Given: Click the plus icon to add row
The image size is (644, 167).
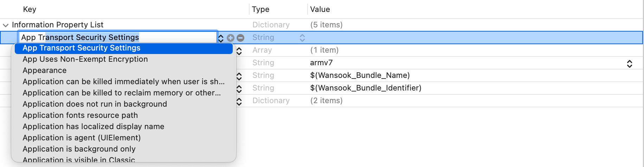Looking at the screenshot, I should pyautogui.click(x=231, y=38).
